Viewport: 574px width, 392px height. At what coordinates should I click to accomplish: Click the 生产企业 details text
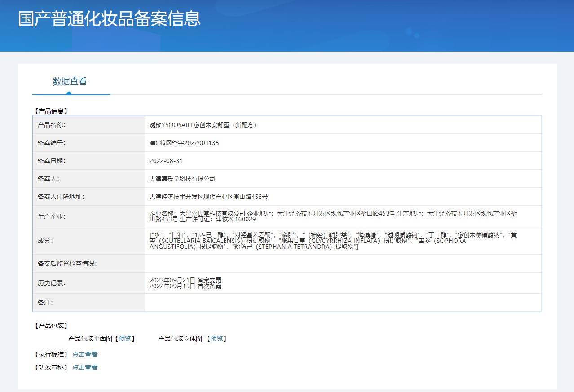[x=333, y=216]
